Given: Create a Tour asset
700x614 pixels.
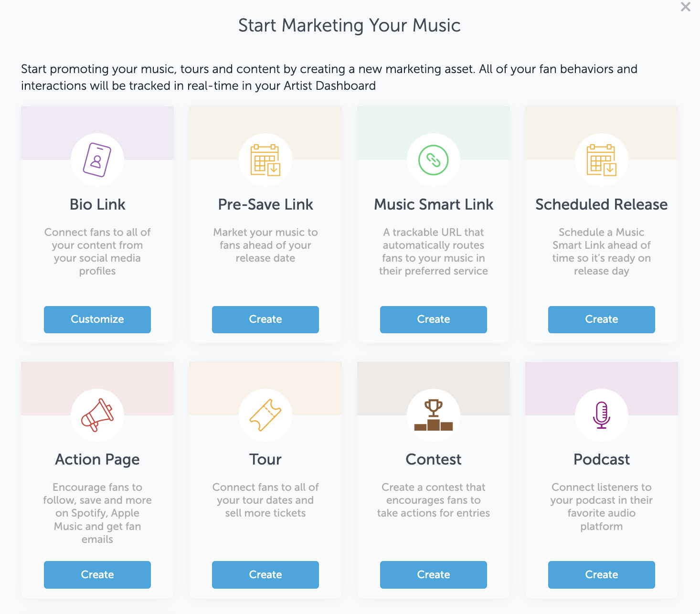Looking at the screenshot, I should click(265, 575).
